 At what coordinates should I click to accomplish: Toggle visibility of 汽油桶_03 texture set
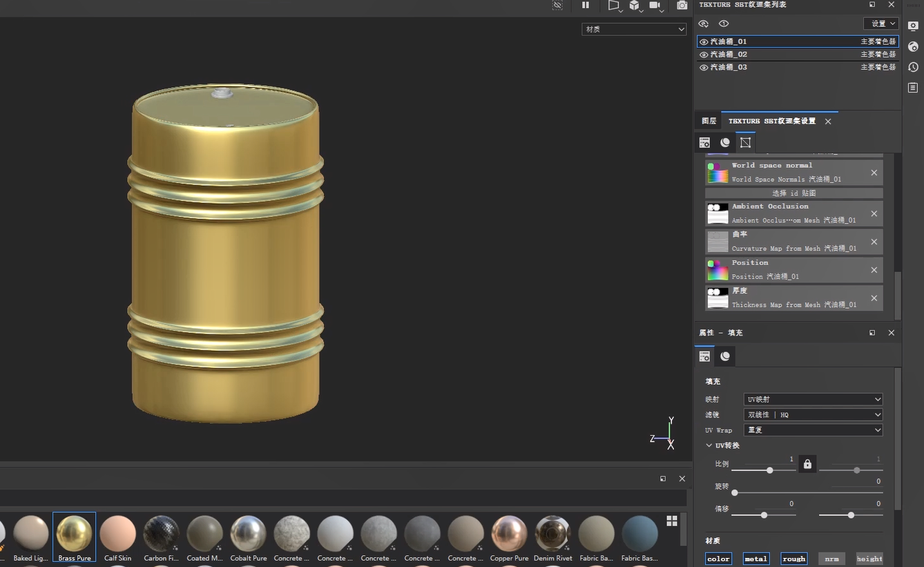pos(704,68)
